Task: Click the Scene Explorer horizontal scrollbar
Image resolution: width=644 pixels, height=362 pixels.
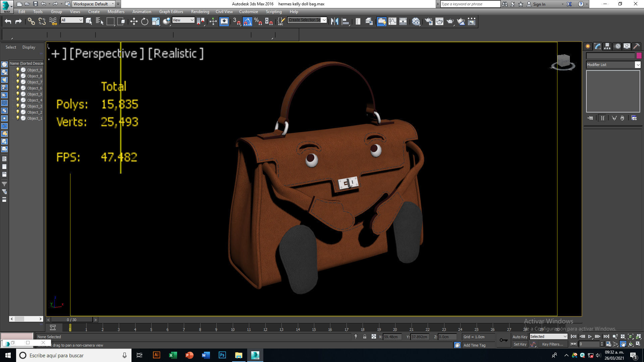Action: point(26,319)
